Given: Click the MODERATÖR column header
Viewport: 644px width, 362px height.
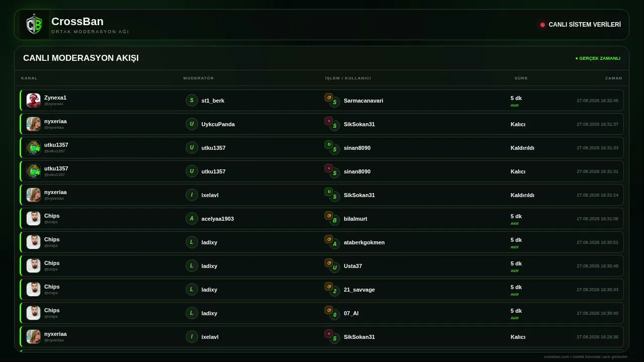Looking at the screenshot, I should coord(199,78).
